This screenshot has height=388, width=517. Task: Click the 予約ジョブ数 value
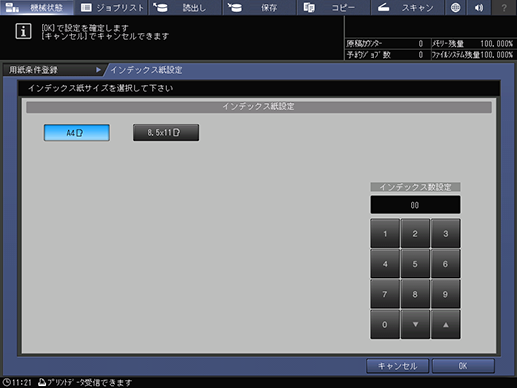421,55
